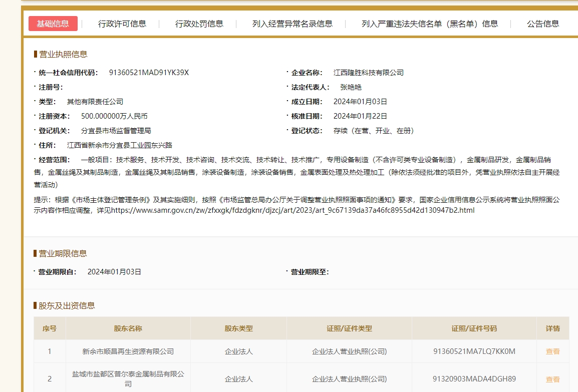The height and width of the screenshot is (392, 578).
Task: Click establishment date 2024年01月03日
Action: point(360,102)
